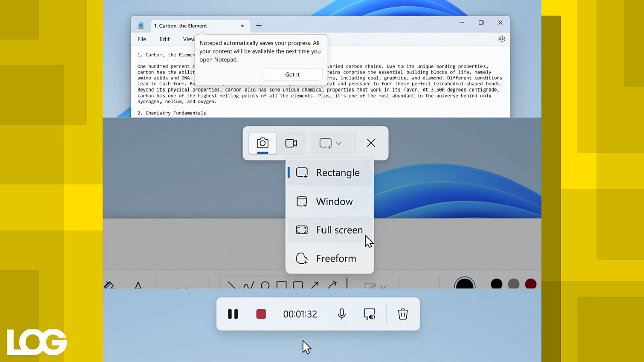Switch to video recording mode
This screenshot has height=362, width=644.
click(291, 143)
